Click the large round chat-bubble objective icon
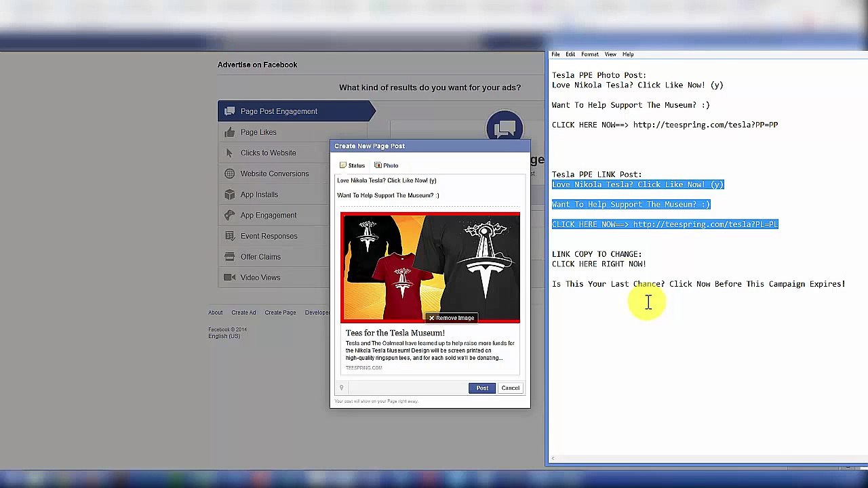This screenshot has height=488, width=868. coord(505,128)
